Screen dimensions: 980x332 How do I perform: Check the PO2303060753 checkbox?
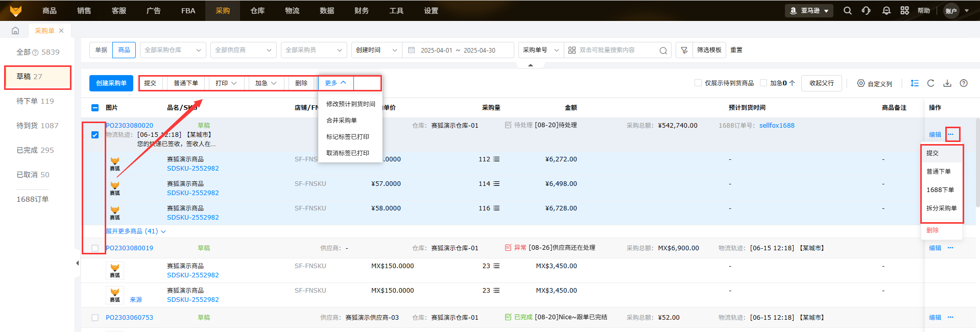[x=95, y=318]
